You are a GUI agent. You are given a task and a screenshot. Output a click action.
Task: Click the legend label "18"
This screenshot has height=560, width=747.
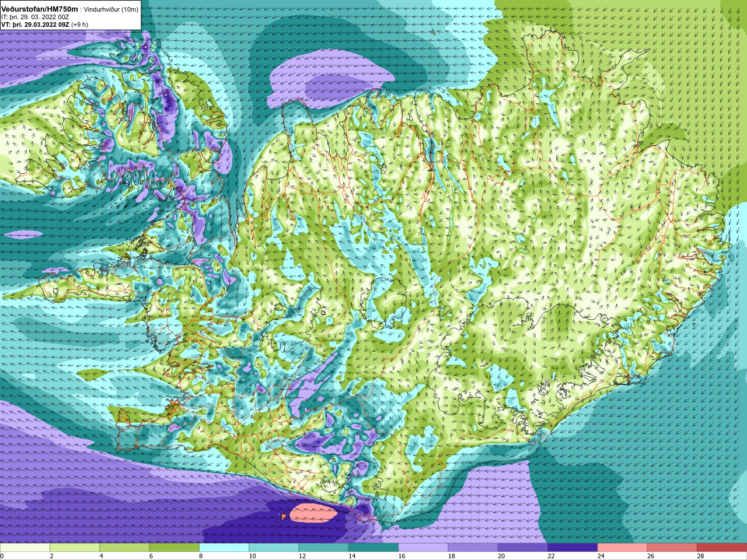click(452, 556)
